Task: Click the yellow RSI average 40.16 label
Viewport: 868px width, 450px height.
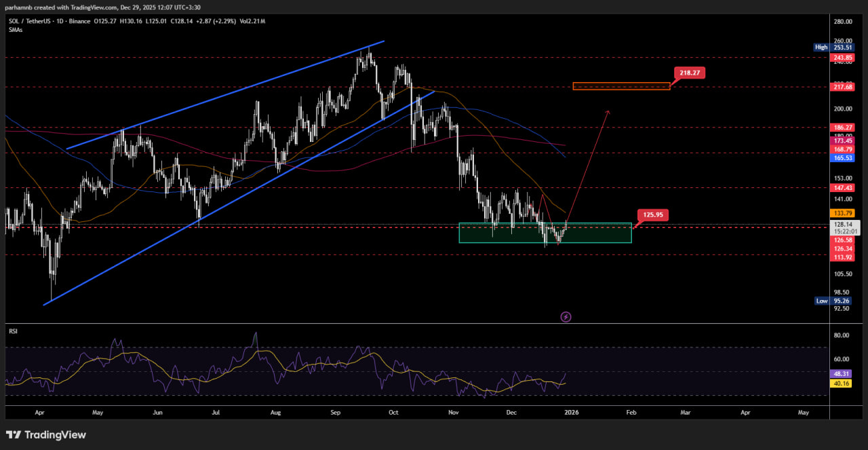Action: point(842,383)
